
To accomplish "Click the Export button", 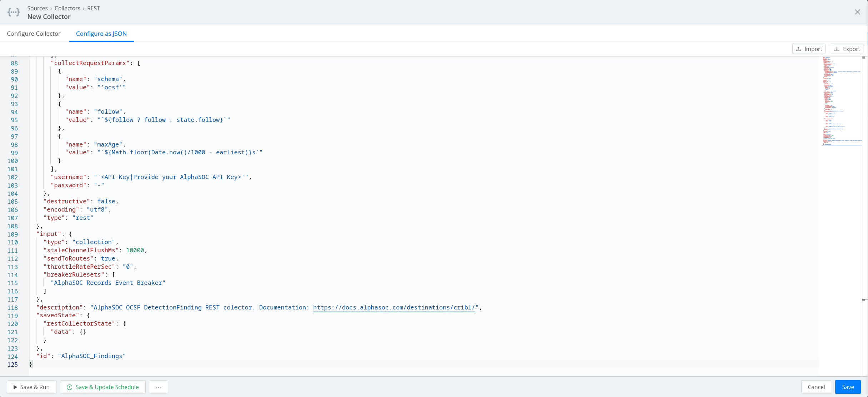I will 847,49.
